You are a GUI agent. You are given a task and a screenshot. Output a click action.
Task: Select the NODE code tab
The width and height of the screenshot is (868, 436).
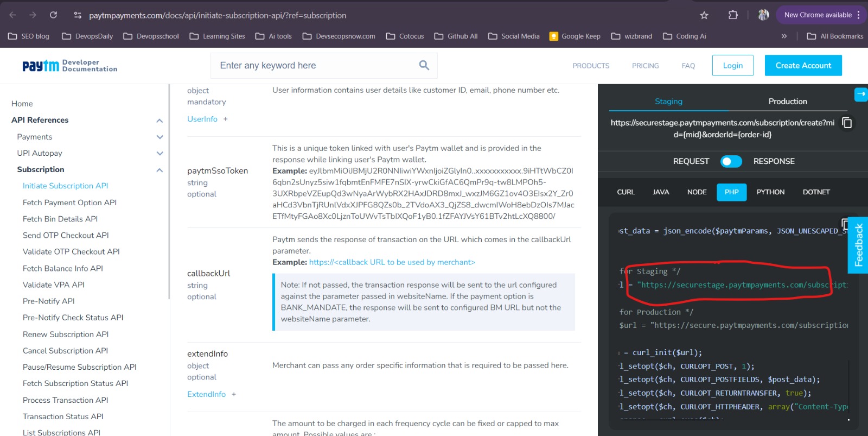pos(697,192)
